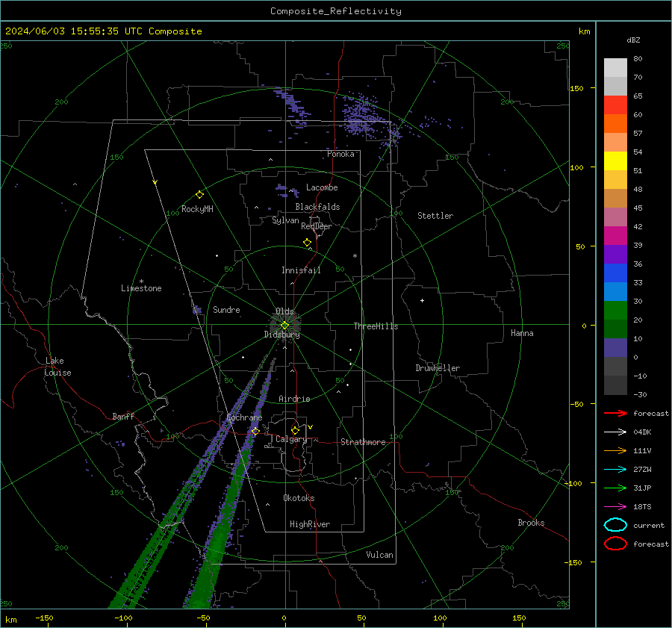Click the RedDeer city label
This screenshot has width=672, height=628.
tap(317, 226)
